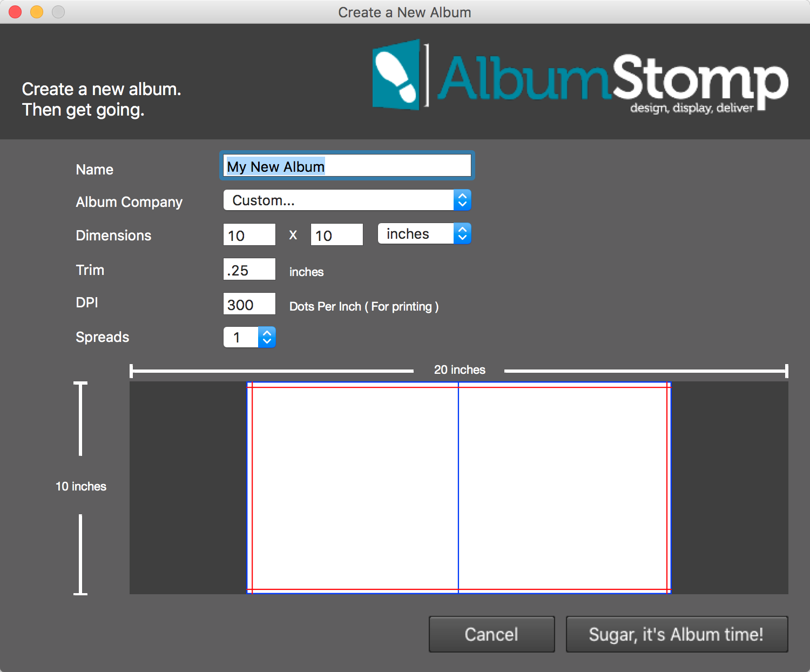
Task: Click the "Name" label
Action: (94, 170)
